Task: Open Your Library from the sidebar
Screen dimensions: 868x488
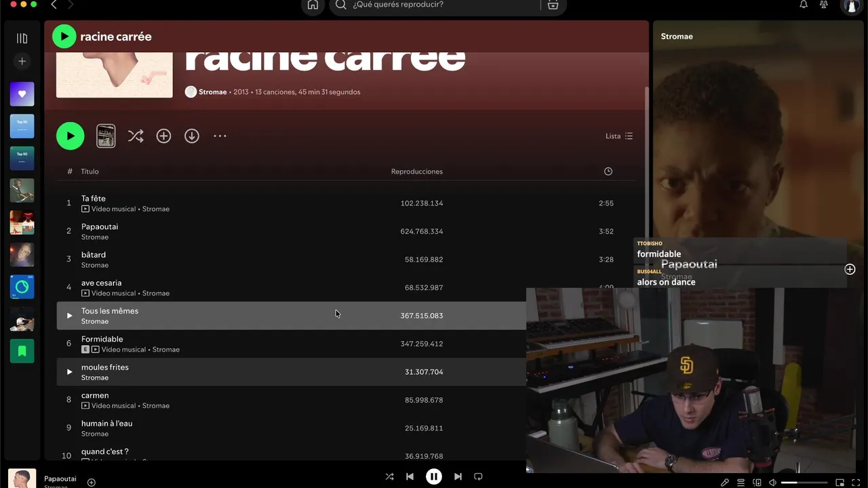Action: 22,39
